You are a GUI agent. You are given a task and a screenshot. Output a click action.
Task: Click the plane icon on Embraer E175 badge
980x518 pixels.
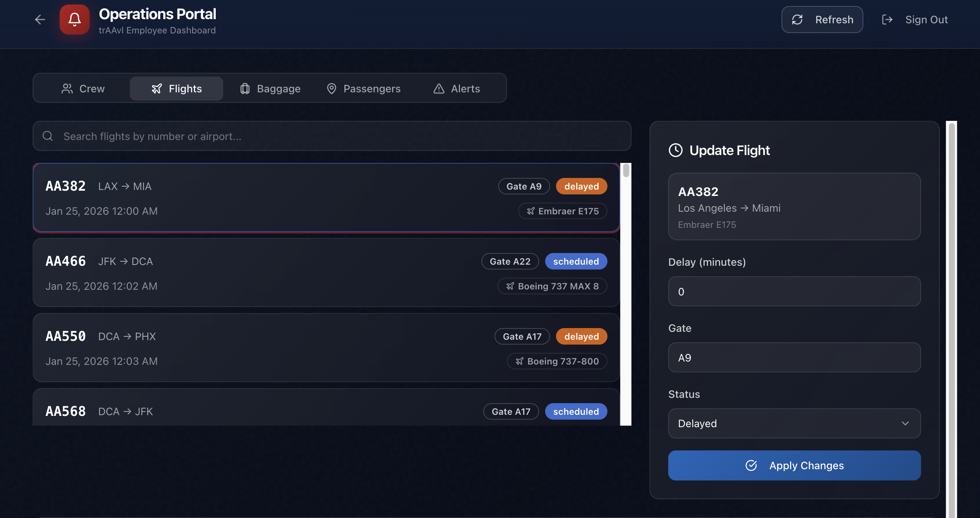pyautogui.click(x=531, y=211)
